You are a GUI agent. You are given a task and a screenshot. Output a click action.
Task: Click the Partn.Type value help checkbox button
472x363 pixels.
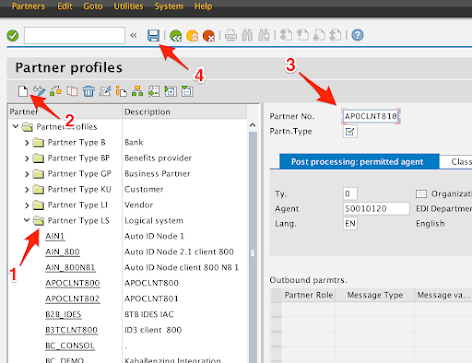tap(350, 131)
